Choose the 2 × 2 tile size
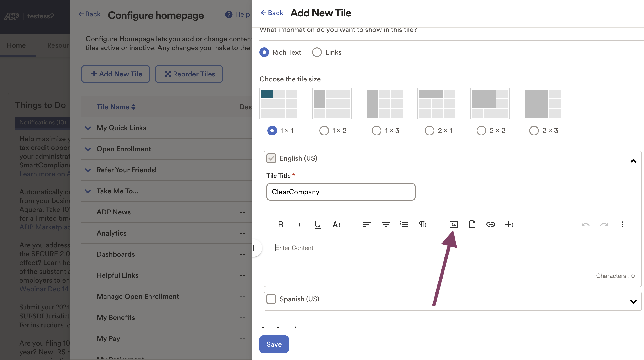Screen dimensions: 644x360 pos(481,130)
